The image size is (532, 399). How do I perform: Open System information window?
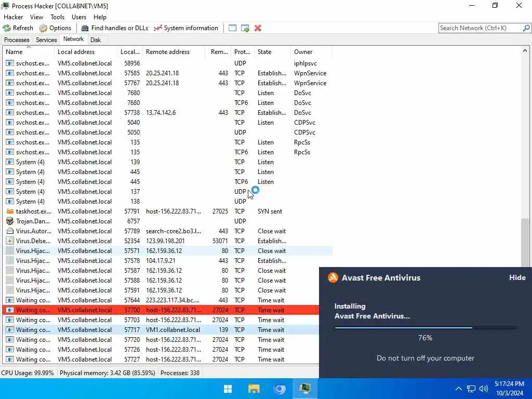click(185, 28)
